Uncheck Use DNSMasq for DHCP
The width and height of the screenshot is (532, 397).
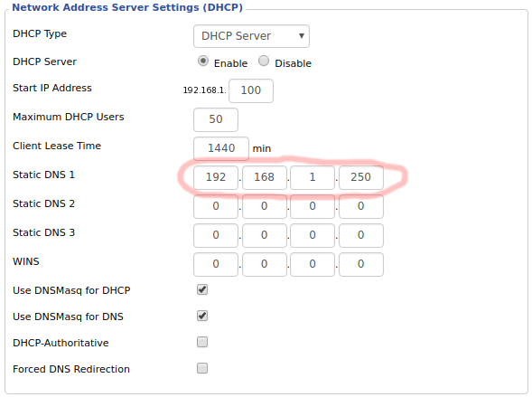click(202, 289)
